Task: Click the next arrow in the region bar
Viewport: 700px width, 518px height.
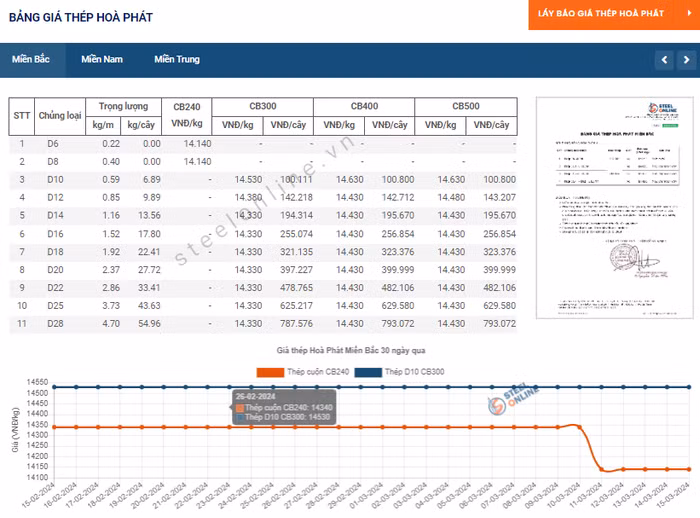Action: (x=686, y=60)
